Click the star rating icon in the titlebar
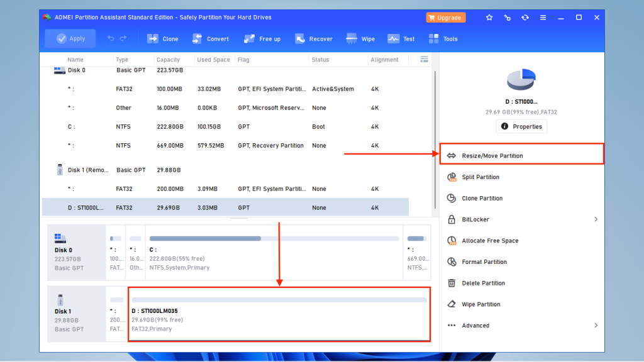 (489, 18)
